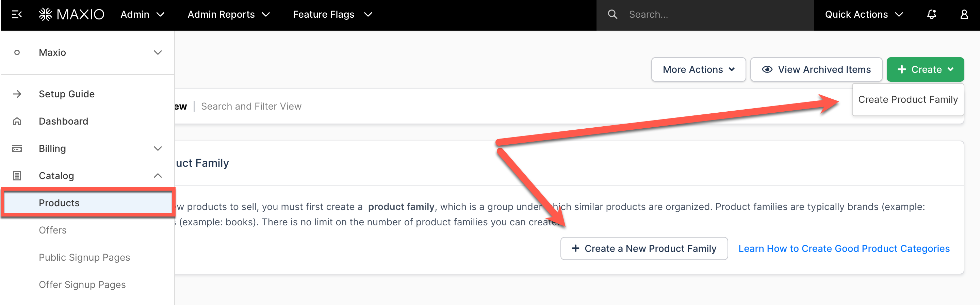
Task: Select Create Product Family menu option
Action: click(907, 100)
